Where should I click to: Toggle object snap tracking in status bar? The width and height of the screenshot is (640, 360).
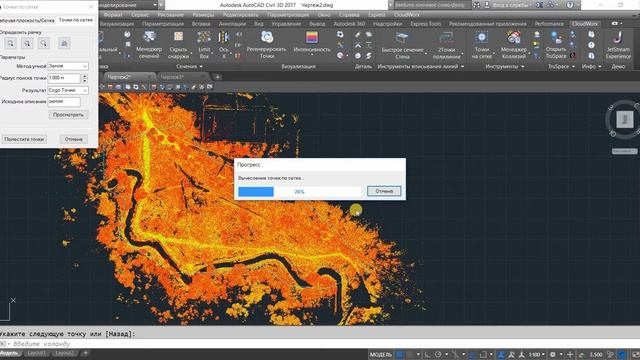473,354
